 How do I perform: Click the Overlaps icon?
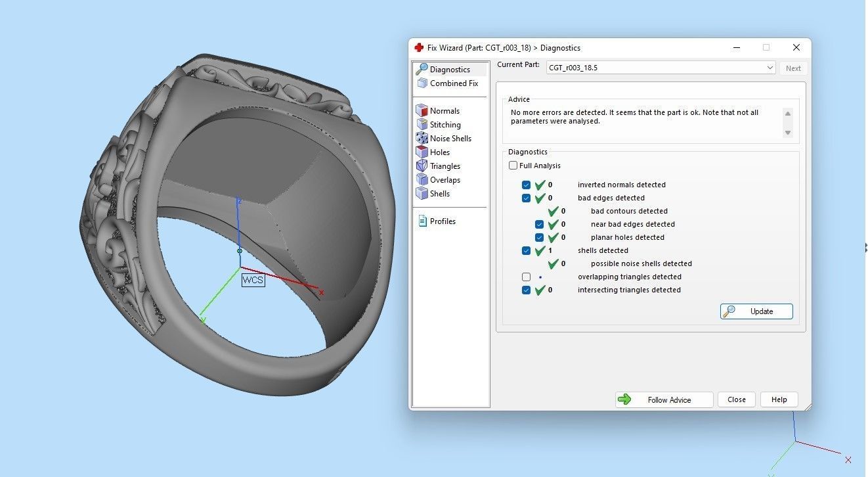point(422,180)
